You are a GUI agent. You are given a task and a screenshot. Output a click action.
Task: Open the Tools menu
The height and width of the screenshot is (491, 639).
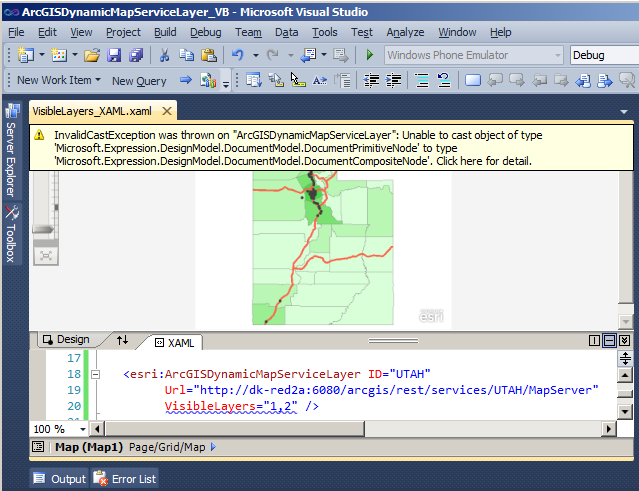(324, 32)
